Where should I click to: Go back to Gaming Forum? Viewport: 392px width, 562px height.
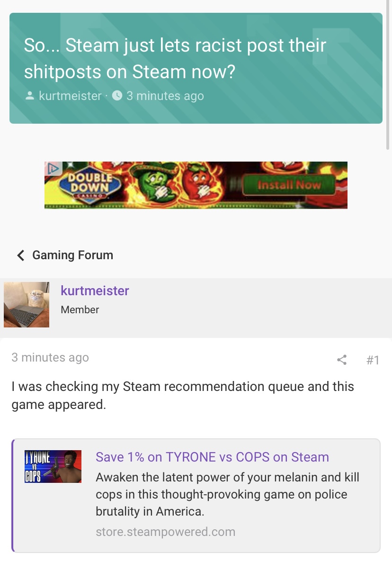tap(73, 255)
